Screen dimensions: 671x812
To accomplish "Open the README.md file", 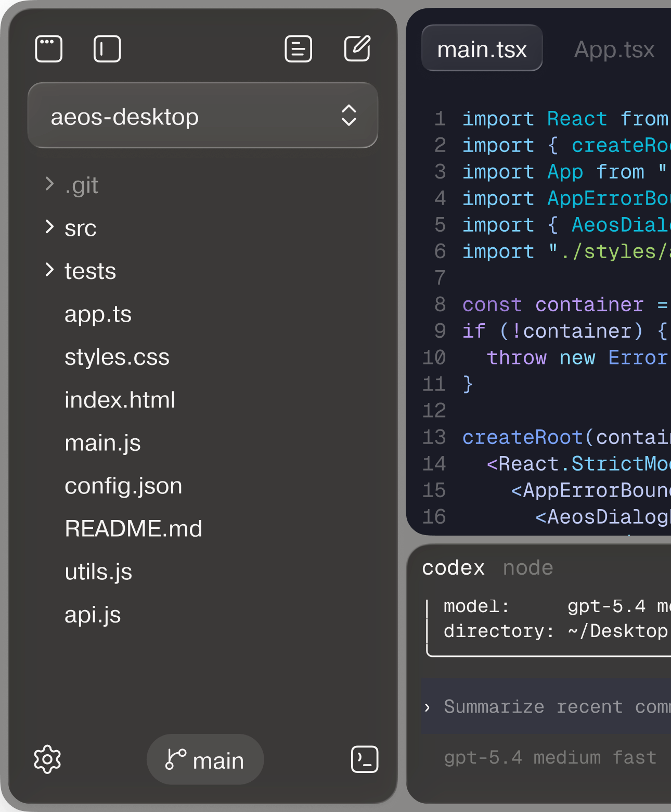I will pos(133,528).
